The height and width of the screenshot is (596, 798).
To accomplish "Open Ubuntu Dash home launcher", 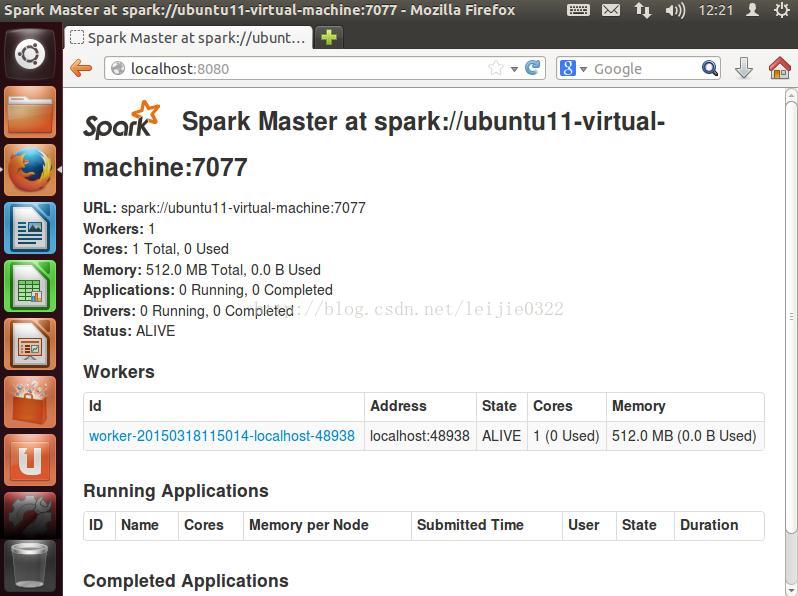I will 30,54.
